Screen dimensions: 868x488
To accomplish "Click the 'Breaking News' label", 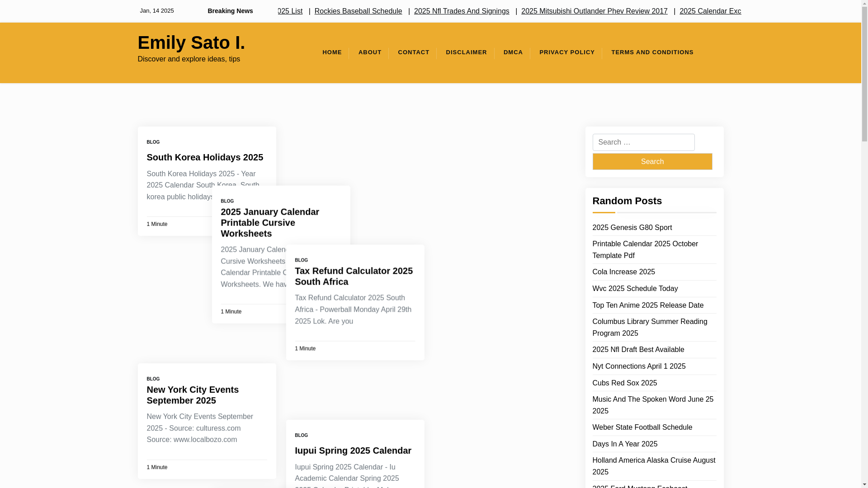I will click(230, 11).
